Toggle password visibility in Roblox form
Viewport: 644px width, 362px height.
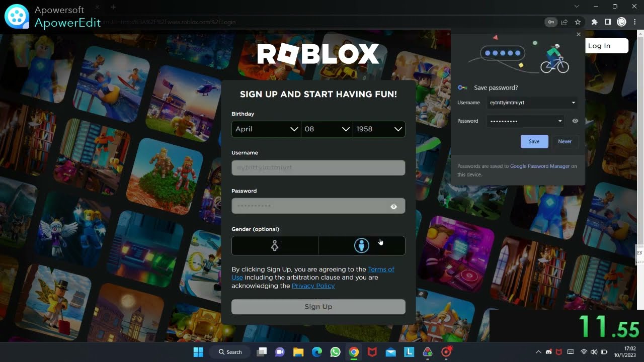click(393, 207)
